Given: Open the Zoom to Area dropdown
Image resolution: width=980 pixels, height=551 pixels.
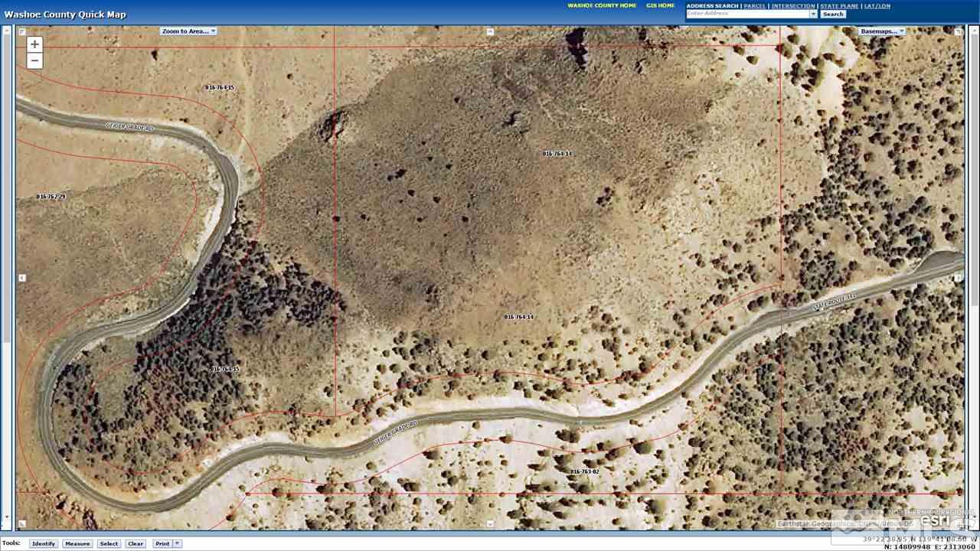Looking at the screenshot, I should click(x=188, y=31).
